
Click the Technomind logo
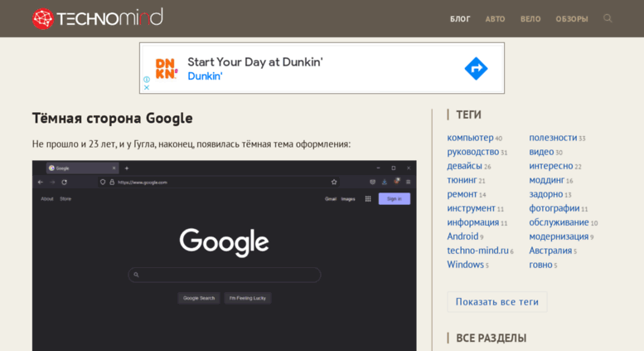tap(98, 18)
